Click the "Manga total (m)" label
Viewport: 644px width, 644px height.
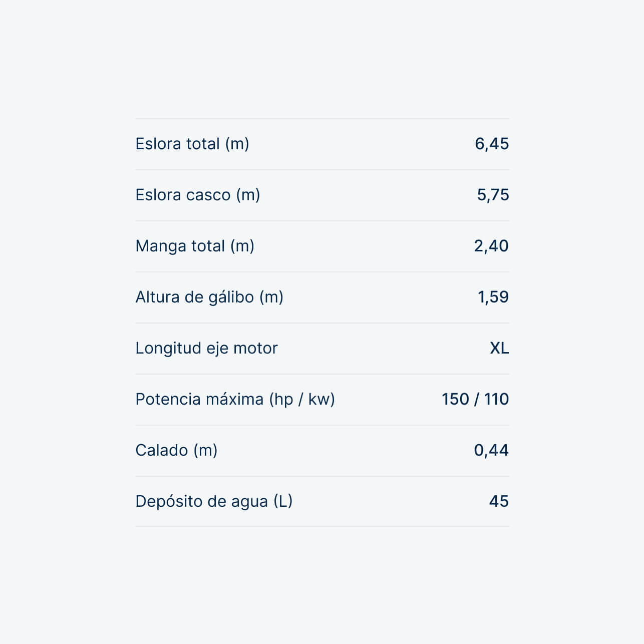click(195, 246)
